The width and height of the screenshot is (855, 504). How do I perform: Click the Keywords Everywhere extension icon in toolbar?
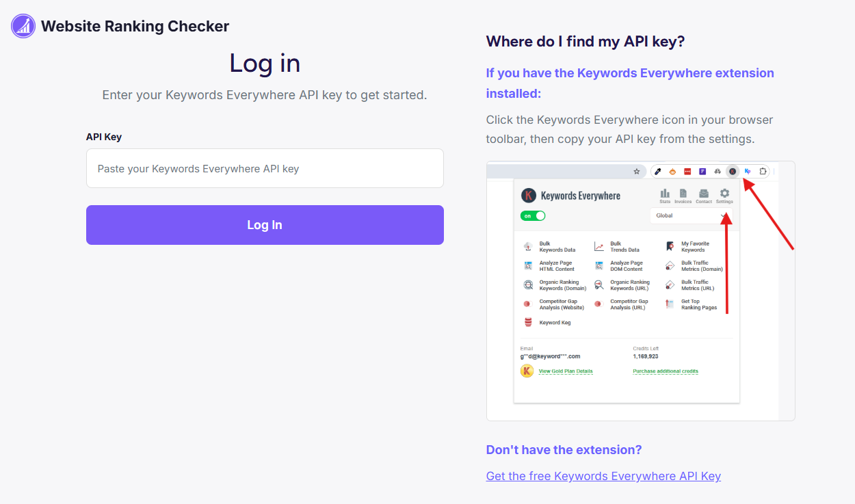pos(732,171)
